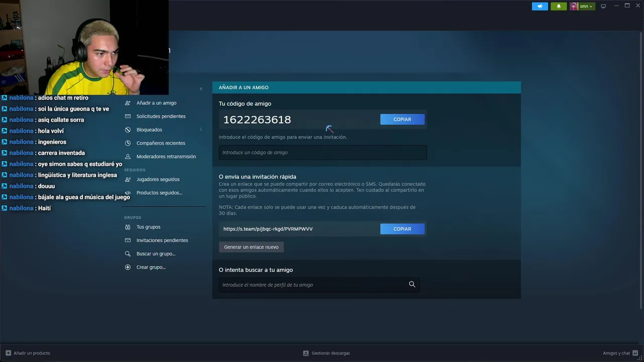
Task: Open Buscar un grupo...
Action: (156, 254)
